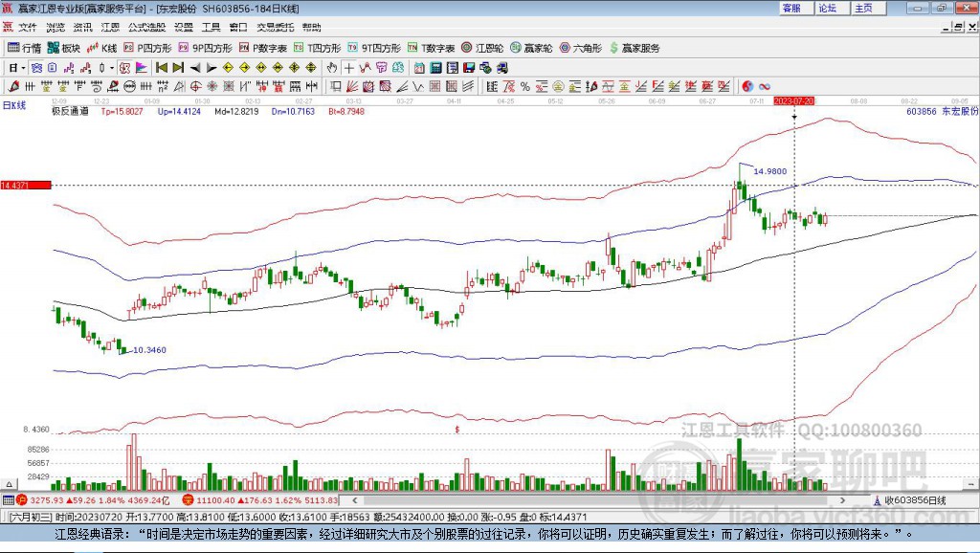Screen dimensions: 980x553
Task: Select the percent % drawing tool
Action: coord(525,86)
